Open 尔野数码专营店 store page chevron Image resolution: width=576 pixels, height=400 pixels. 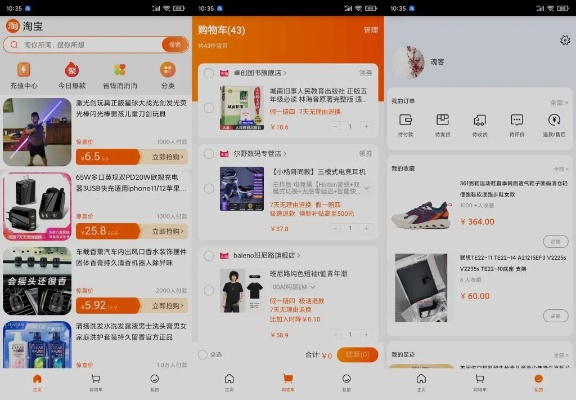point(285,154)
